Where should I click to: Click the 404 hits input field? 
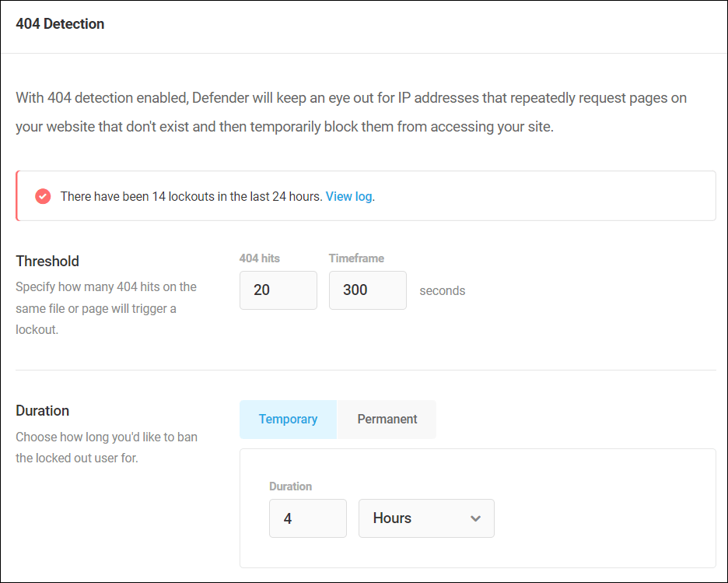pos(278,290)
